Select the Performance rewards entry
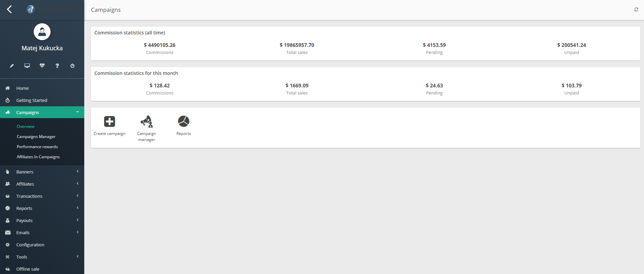Image resolution: width=644 pixels, height=274 pixels. pos(37,146)
